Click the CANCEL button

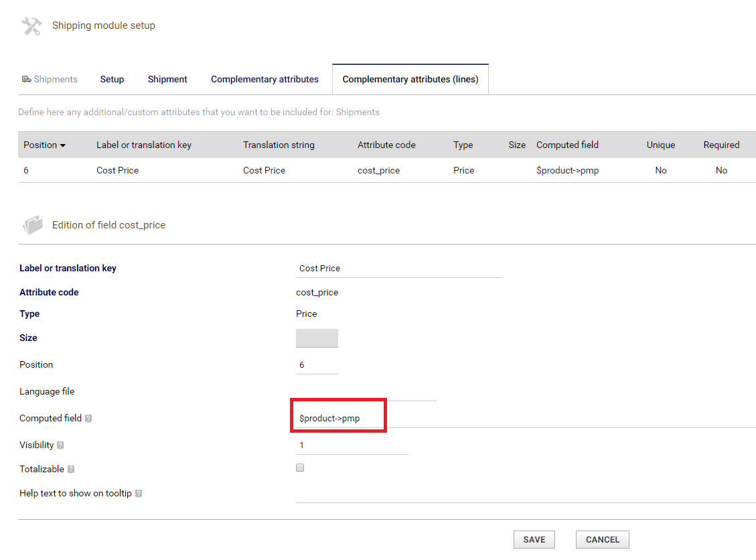point(602,540)
